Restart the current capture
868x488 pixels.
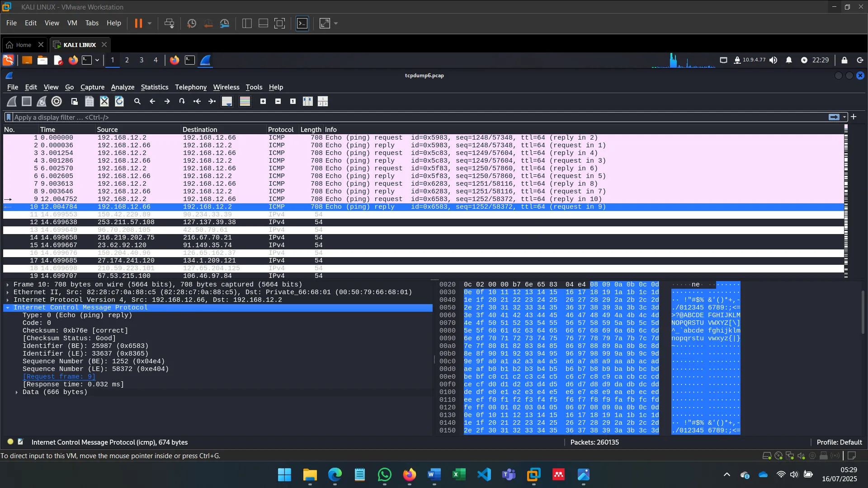coord(42,101)
